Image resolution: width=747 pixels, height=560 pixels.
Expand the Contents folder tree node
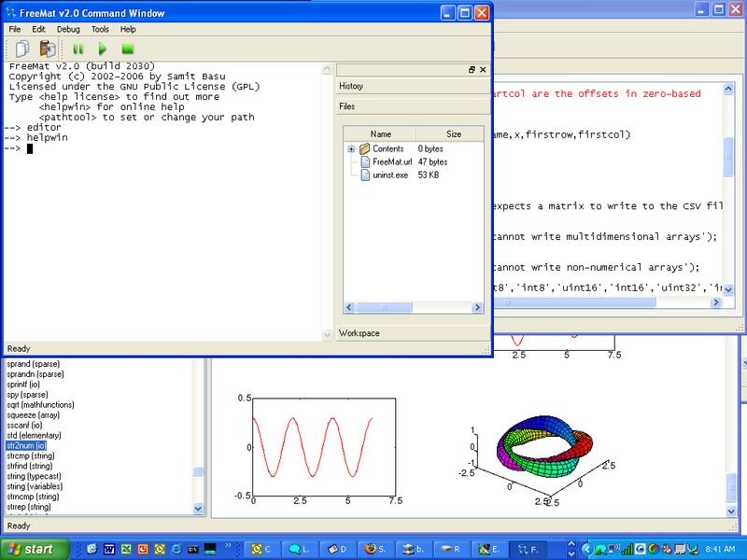pos(351,149)
